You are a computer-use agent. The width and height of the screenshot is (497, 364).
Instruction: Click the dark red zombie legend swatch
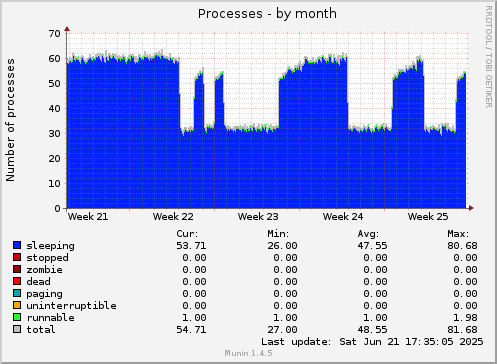coord(17,269)
